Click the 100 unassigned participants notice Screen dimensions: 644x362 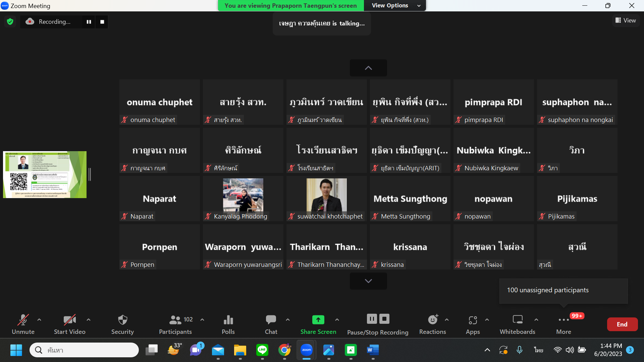[x=563, y=290]
